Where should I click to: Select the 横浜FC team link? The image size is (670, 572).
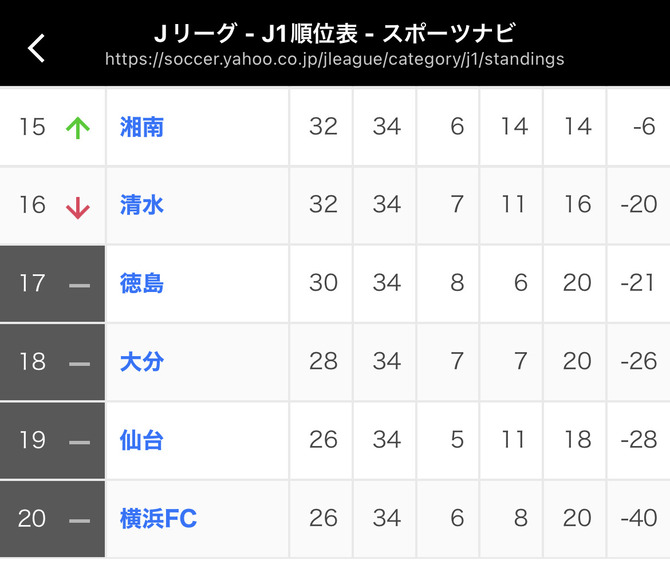point(159,519)
